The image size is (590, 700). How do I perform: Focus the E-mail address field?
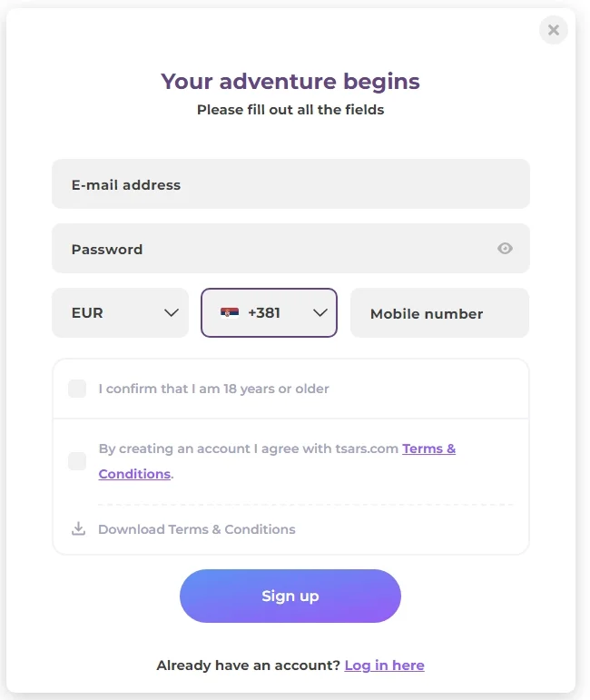(x=290, y=184)
